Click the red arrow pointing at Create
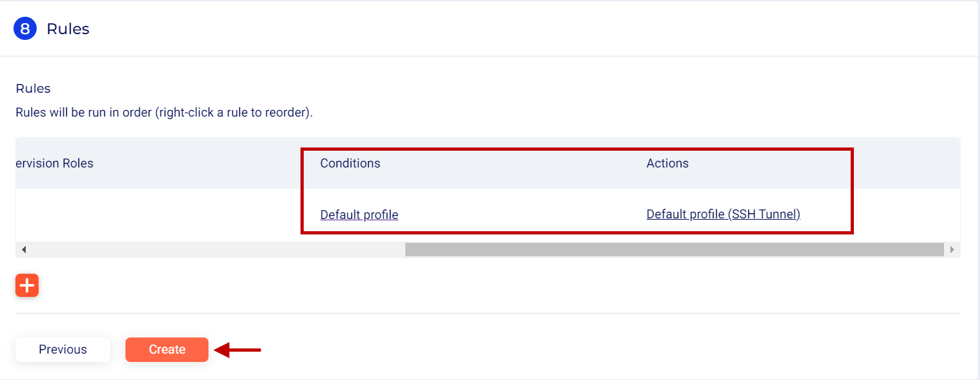Image resolution: width=980 pixels, height=380 pixels. 238,350
